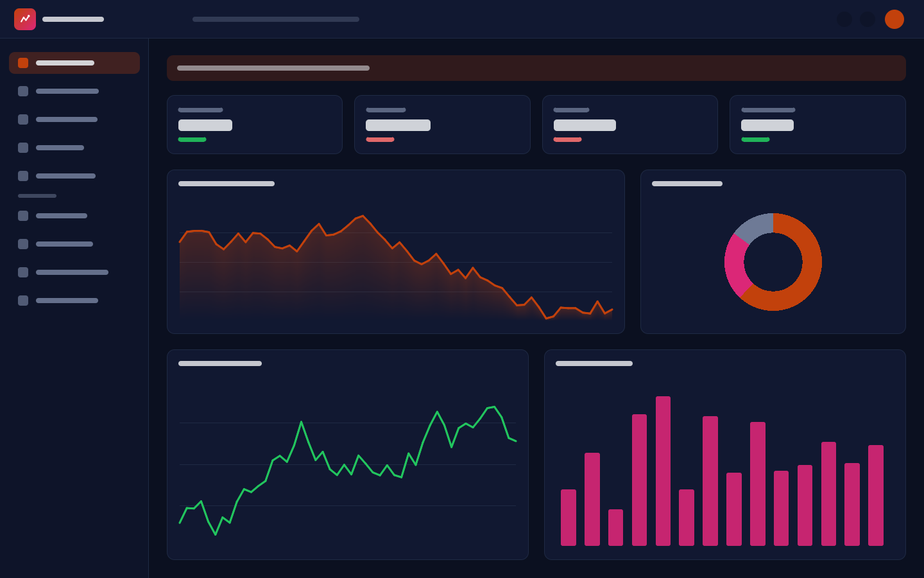Click the dark circular button farthest from the avatar

pyautogui.click(x=844, y=19)
